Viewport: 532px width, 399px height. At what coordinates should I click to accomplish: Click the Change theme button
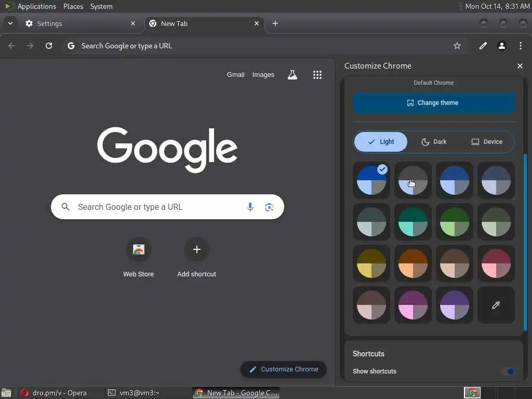point(434,103)
